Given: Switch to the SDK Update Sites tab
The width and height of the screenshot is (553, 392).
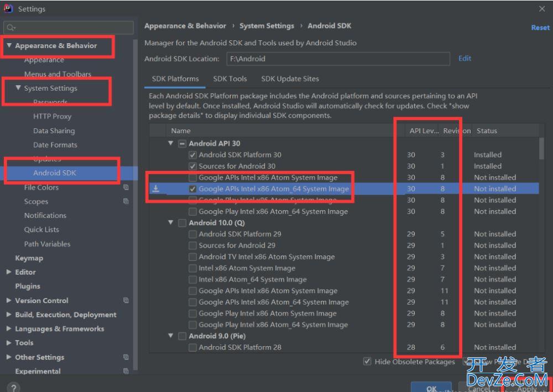Looking at the screenshot, I should point(290,79).
